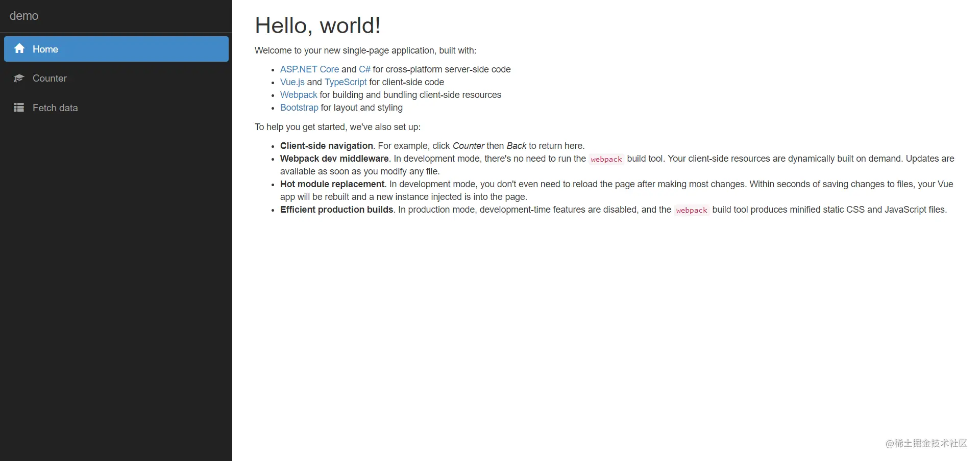Click the Counter graduation cap icon
The image size is (980, 461).
click(x=19, y=78)
